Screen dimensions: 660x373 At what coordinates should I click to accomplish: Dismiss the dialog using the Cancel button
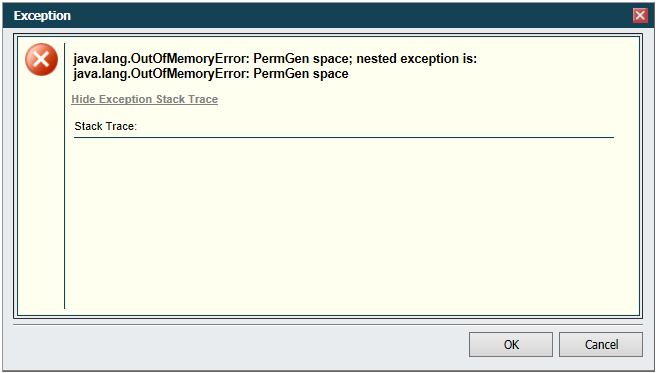point(601,344)
